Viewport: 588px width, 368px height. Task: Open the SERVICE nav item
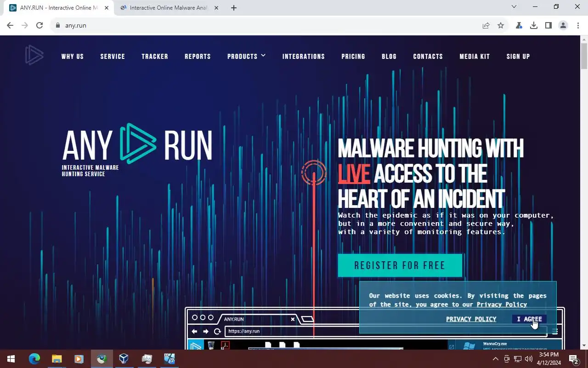pyautogui.click(x=113, y=57)
